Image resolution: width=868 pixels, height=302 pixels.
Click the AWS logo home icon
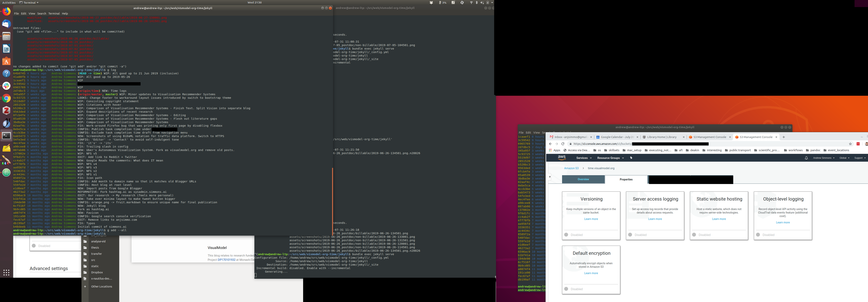click(x=562, y=158)
